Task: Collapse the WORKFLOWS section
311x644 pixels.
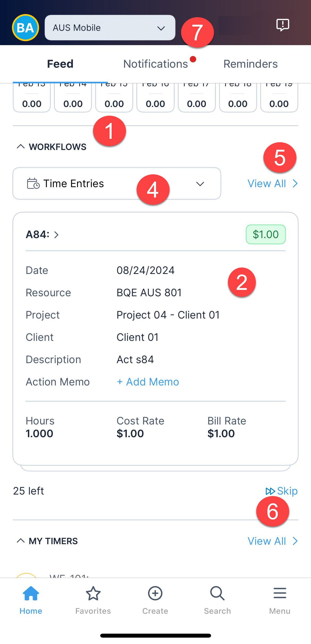Action: point(20,147)
